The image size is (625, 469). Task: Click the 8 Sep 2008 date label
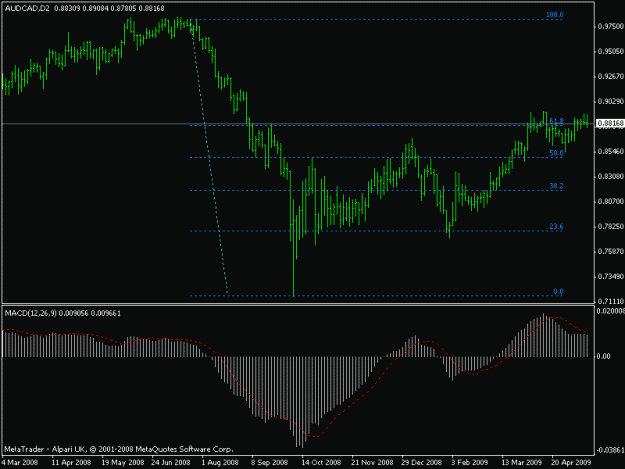click(x=269, y=463)
